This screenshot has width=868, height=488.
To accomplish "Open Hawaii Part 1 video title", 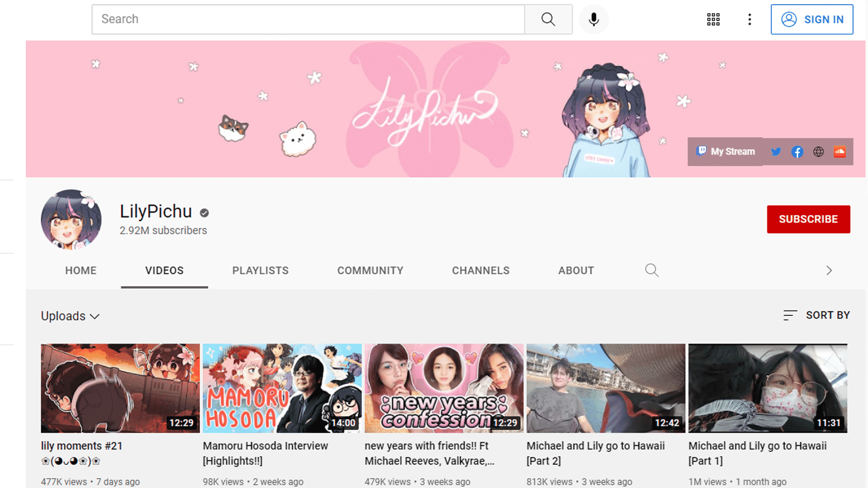I will pyautogui.click(x=757, y=453).
